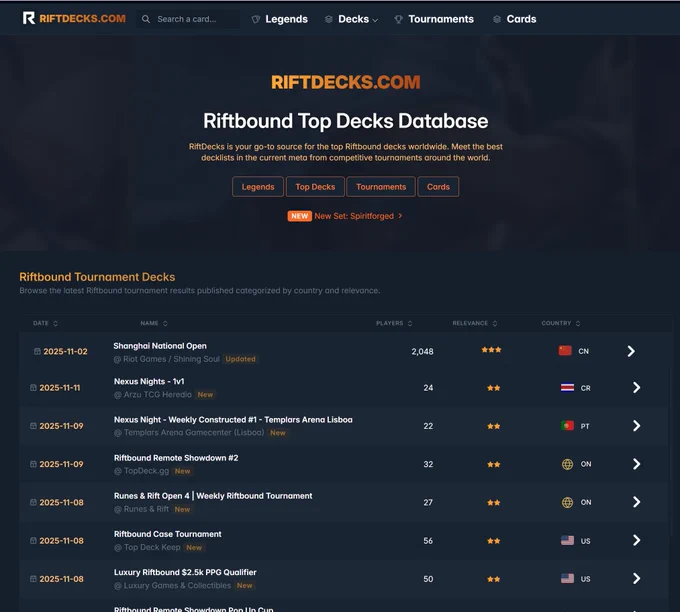Click '@ TopDeck.gg' organizer text

141,471
